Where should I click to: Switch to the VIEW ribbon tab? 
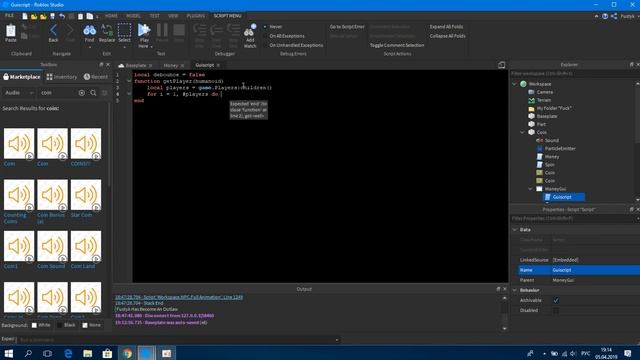(173, 16)
